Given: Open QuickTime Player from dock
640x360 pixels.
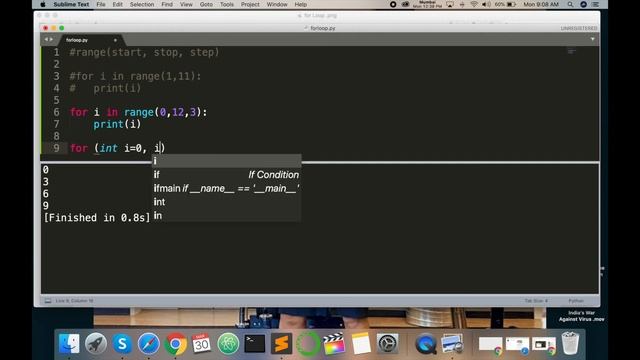Looking at the screenshot, I should pos(426,343).
